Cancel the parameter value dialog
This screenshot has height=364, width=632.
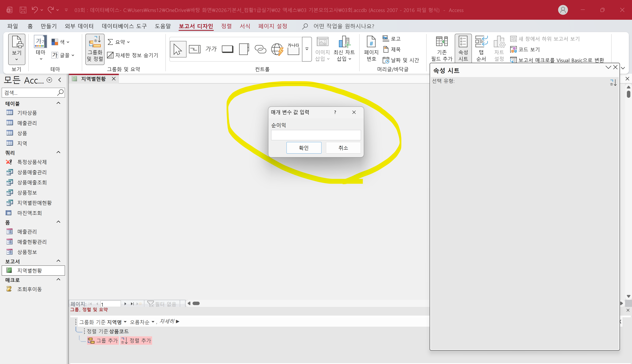pyautogui.click(x=343, y=148)
